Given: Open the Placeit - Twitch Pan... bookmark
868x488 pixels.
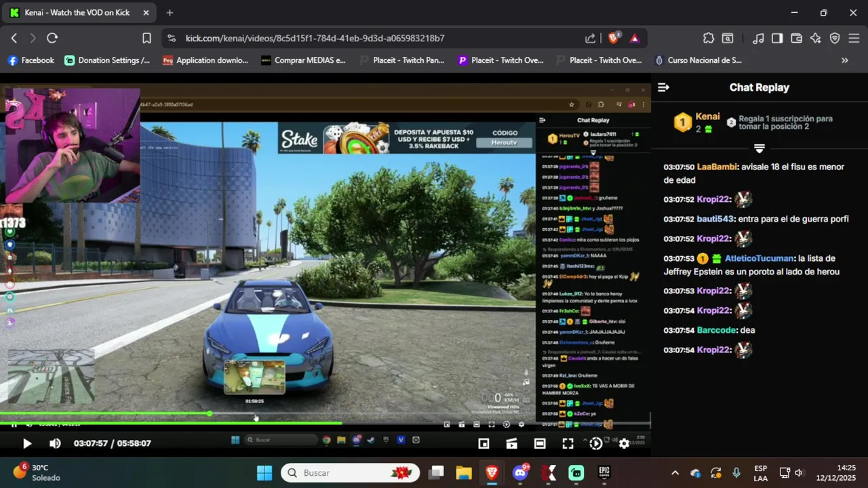Looking at the screenshot, I should (x=401, y=60).
